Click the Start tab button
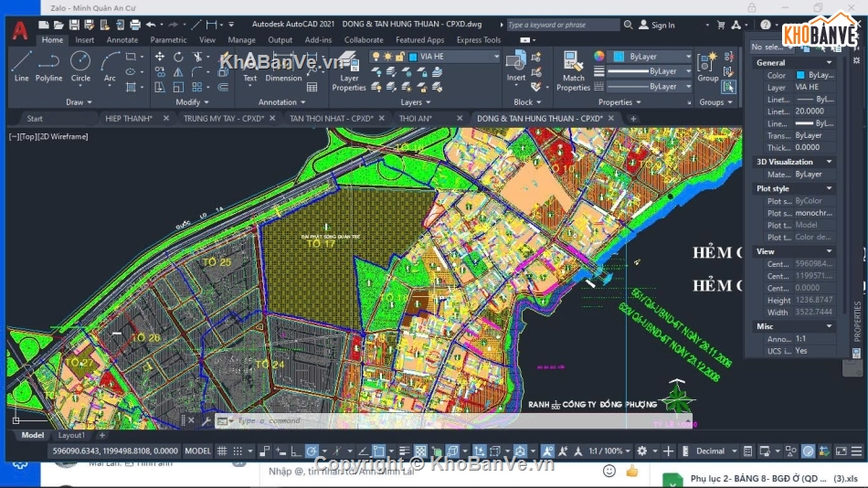This screenshot has width=868, height=488. 35,119
